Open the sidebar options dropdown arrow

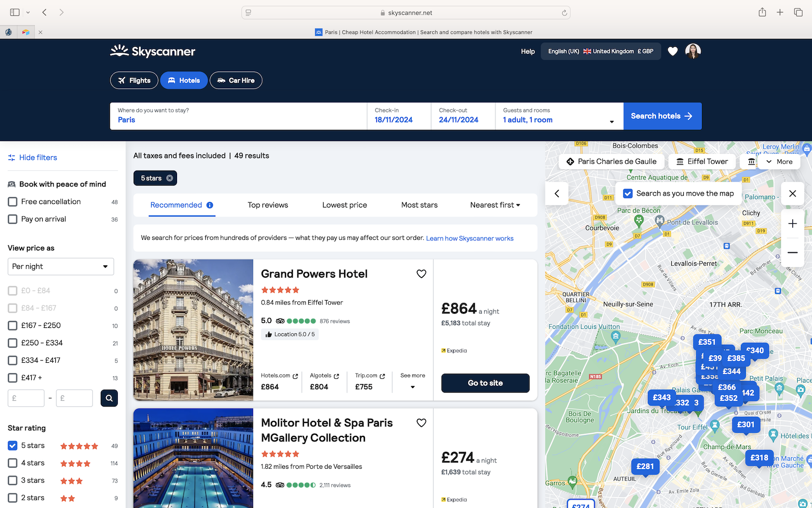tap(28, 12)
